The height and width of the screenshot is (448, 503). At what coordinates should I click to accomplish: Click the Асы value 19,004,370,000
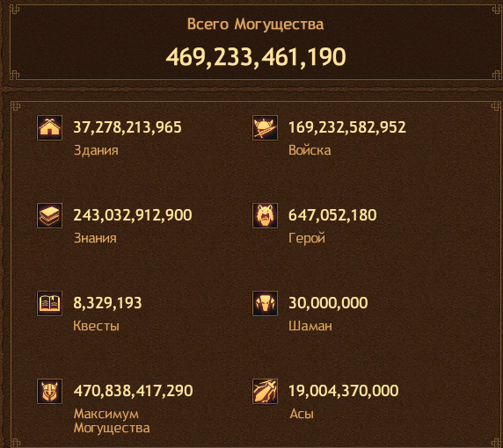pos(343,391)
